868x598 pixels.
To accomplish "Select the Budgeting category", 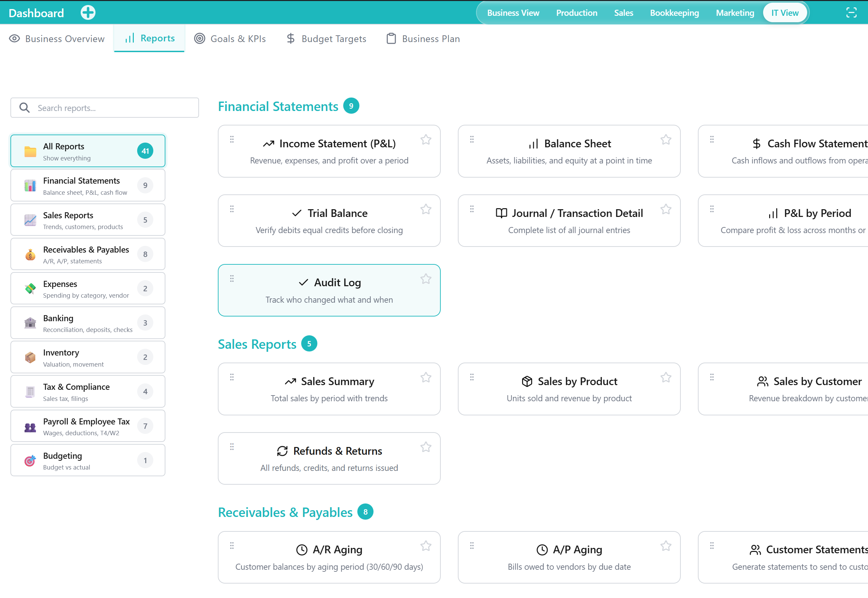I will pos(88,460).
